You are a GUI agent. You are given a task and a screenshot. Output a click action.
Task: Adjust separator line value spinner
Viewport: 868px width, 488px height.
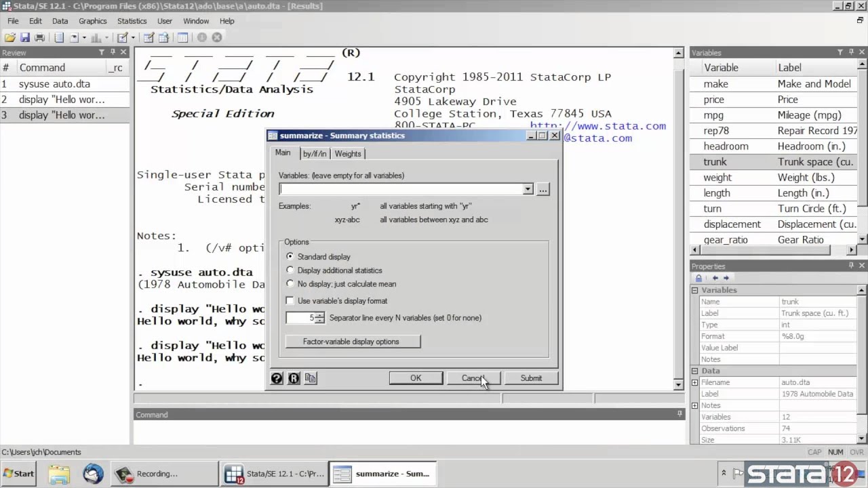(x=320, y=318)
